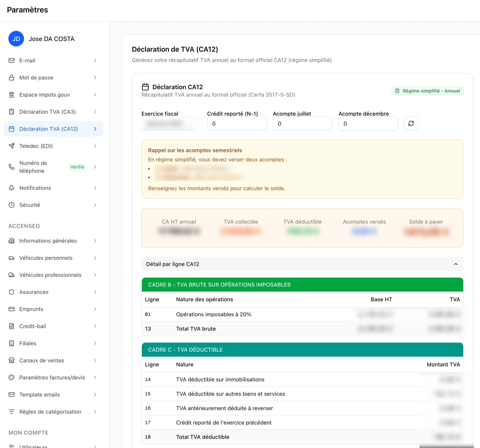Open Paramètres factures/devis section

[52, 378]
